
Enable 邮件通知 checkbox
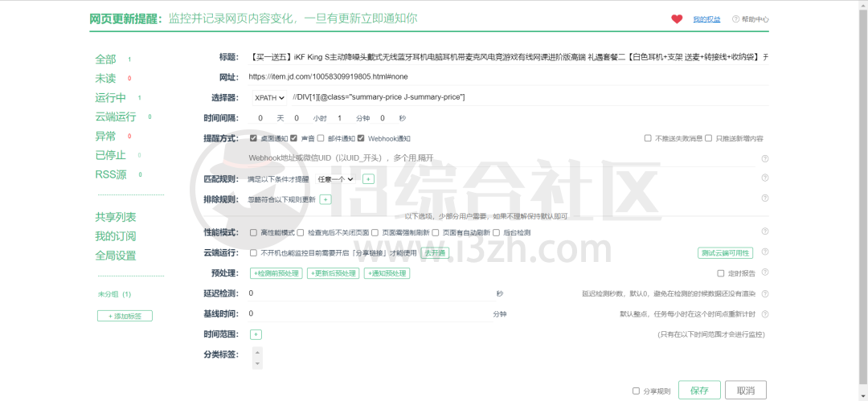pyautogui.click(x=321, y=138)
